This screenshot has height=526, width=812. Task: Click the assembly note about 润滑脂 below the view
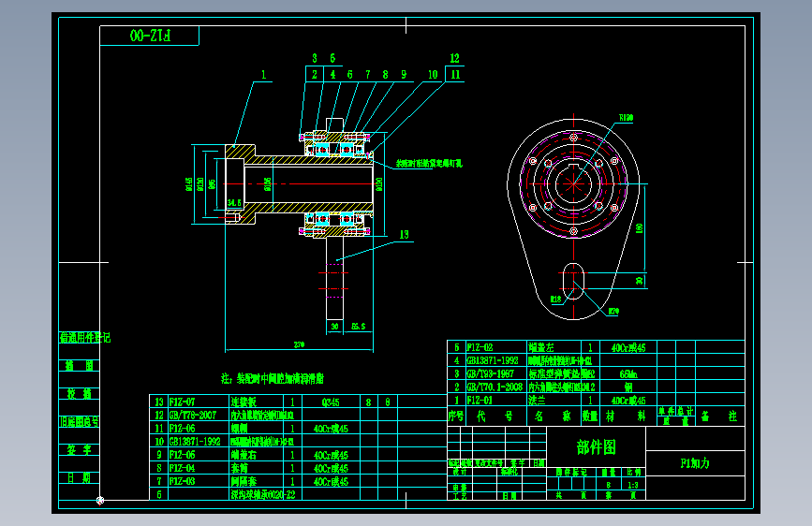pyautogui.click(x=273, y=378)
